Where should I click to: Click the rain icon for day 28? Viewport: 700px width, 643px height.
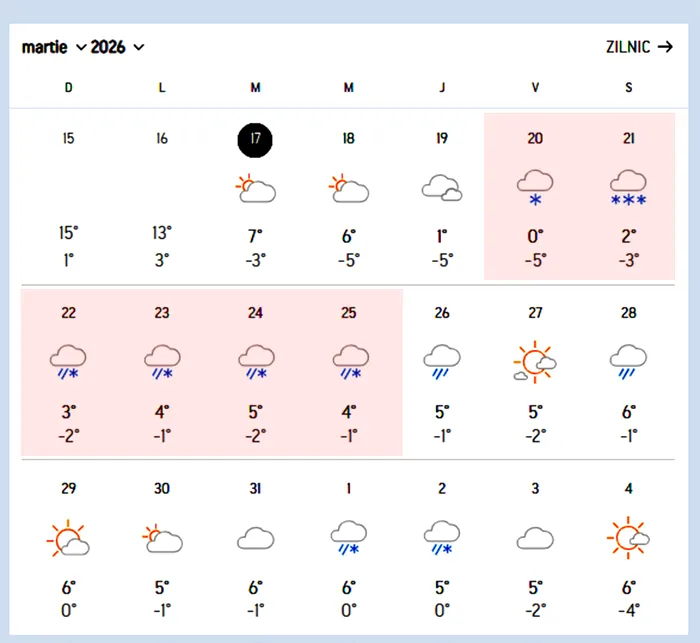(628, 361)
